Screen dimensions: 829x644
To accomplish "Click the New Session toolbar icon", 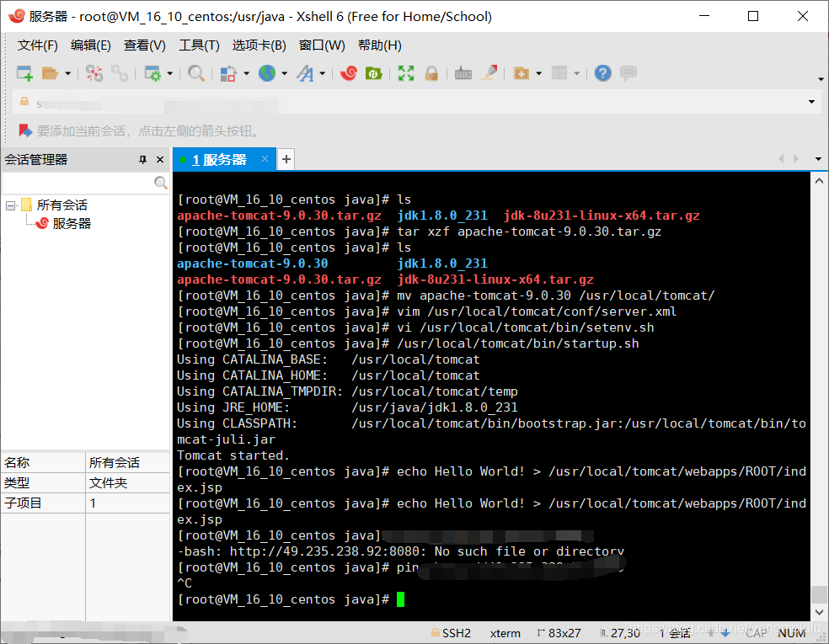I will (24, 73).
